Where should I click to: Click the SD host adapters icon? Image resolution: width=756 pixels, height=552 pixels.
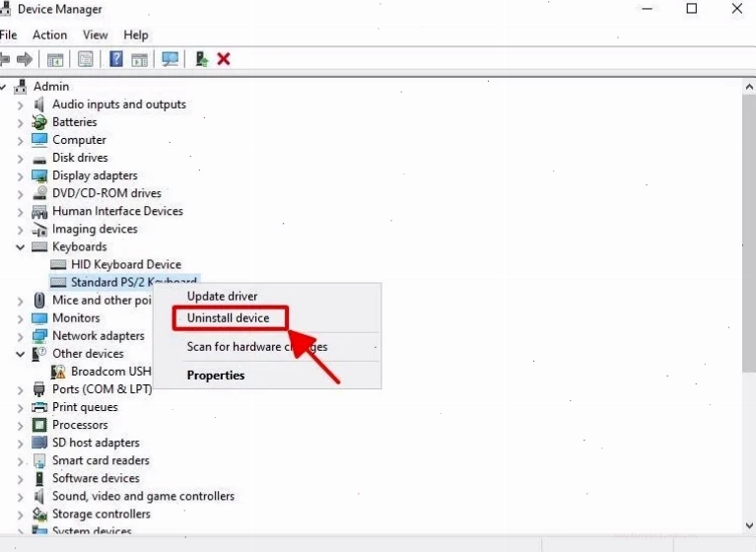click(39, 443)
